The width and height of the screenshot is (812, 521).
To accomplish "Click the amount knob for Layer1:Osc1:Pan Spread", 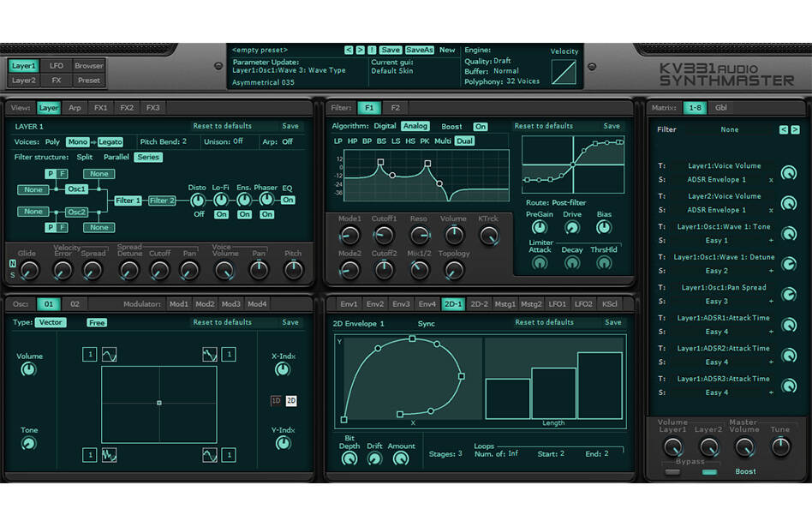I will coord(789,294).
